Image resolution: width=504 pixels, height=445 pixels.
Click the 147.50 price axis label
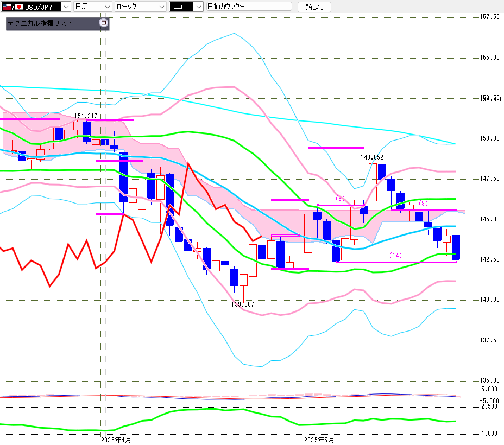[490, 179]
